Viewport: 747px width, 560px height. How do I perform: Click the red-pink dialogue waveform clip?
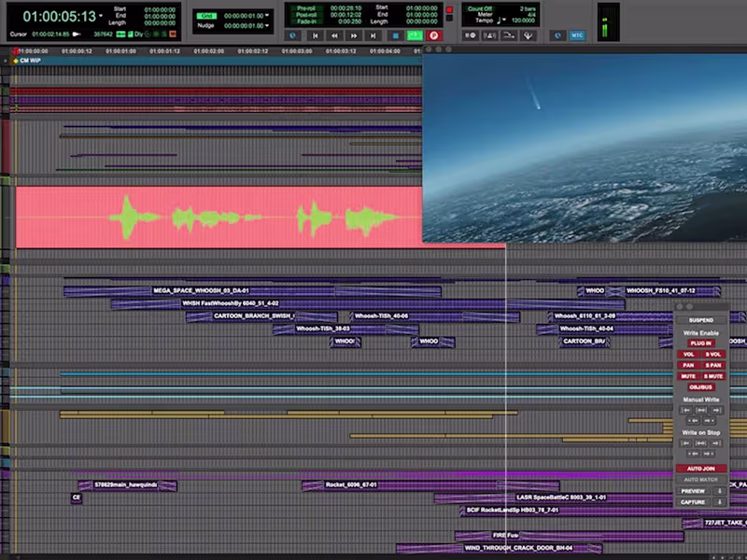218,217
